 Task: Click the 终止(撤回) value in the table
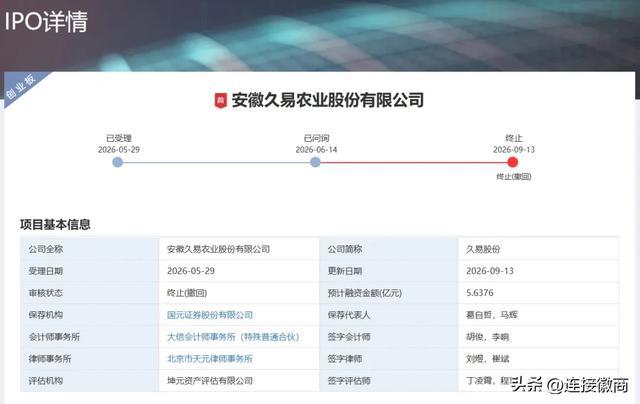pyautogui.click(x=187, y=293)
